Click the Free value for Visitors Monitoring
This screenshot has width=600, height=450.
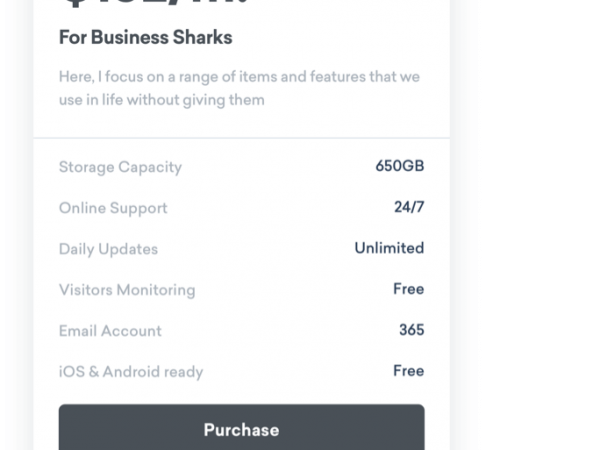pos(409,289)
